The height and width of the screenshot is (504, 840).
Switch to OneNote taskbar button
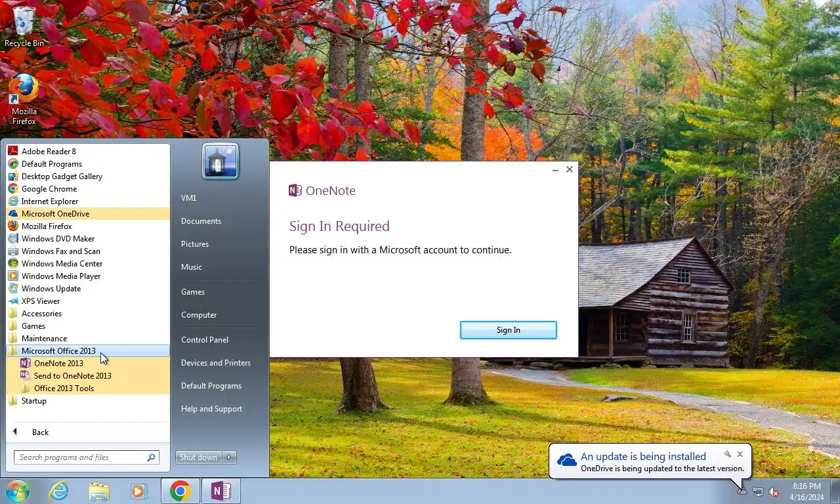pos(220,491)
